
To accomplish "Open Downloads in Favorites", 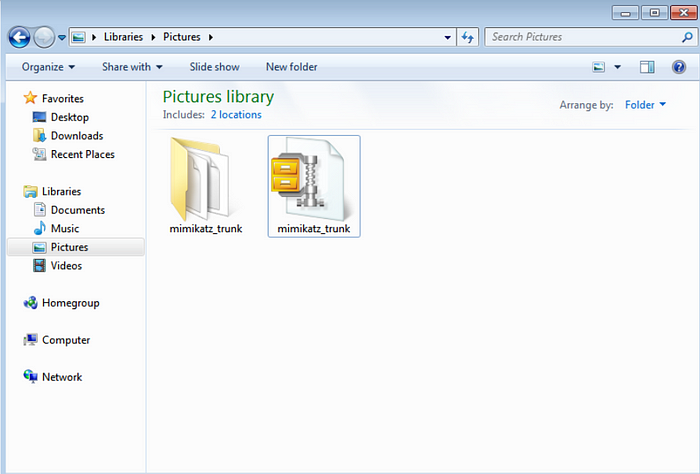I will click(77, 136).
